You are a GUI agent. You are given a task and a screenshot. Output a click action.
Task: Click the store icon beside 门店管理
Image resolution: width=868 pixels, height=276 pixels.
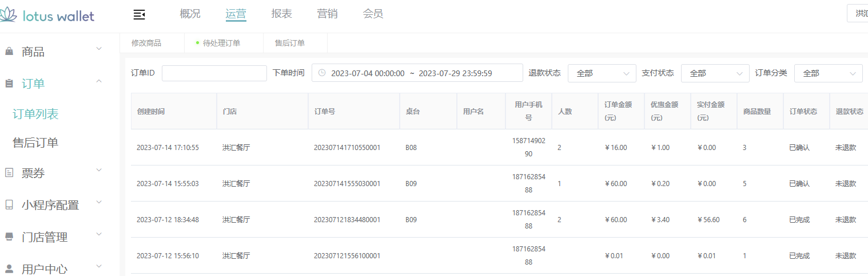click(9, 236)
